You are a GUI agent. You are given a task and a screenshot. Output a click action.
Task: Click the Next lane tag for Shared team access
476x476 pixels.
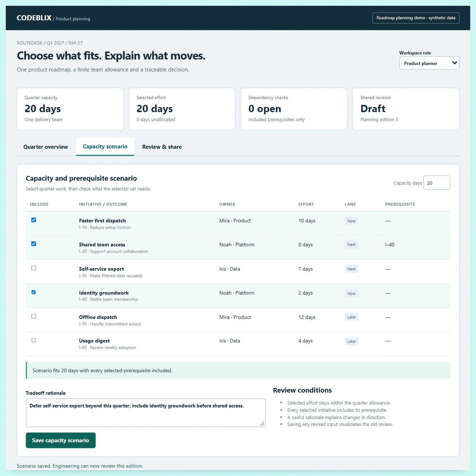click(351, 245)
